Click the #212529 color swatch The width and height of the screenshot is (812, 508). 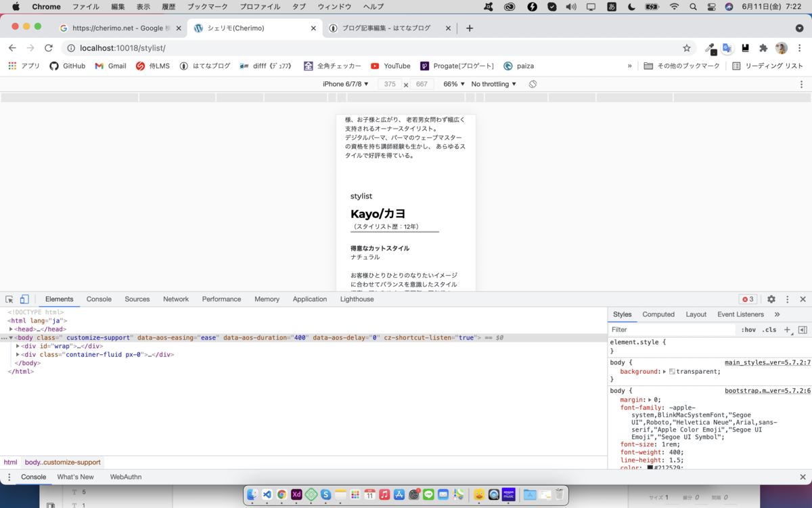click(x=650, y=467)
